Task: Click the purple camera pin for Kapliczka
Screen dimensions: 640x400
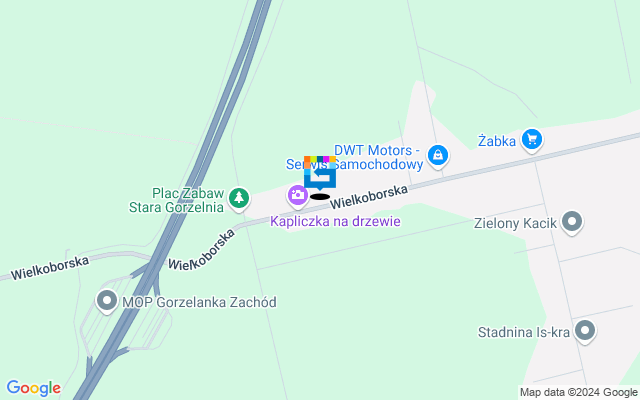Action: [x=298, y=196]
